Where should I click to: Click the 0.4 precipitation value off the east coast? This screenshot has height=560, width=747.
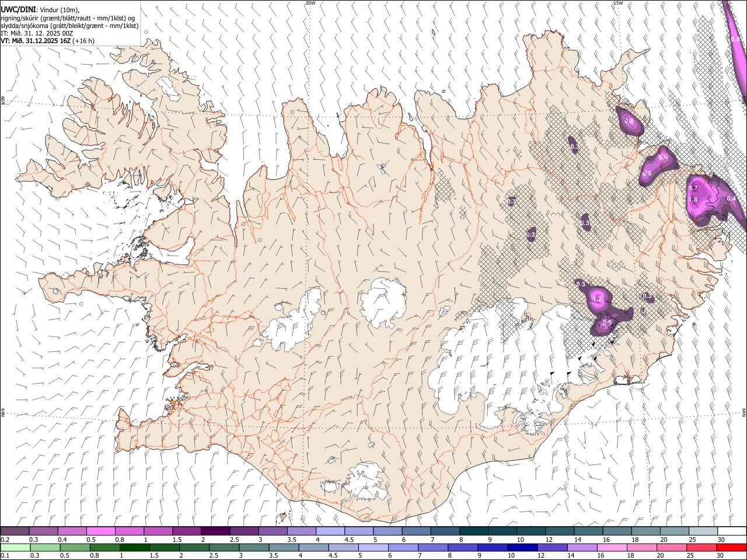tap(731, 199)
